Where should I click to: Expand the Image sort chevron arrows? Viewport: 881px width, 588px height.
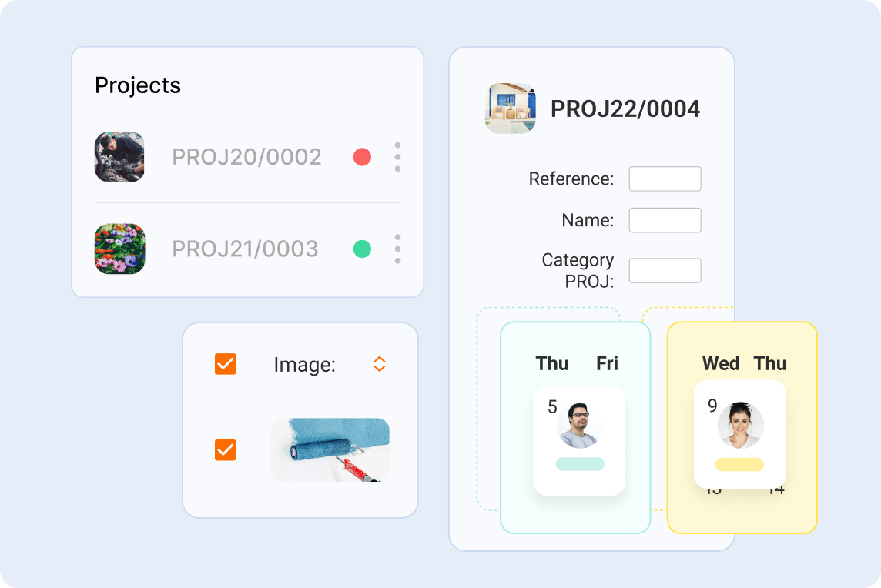pyautogui.click(x=379, y=364)
